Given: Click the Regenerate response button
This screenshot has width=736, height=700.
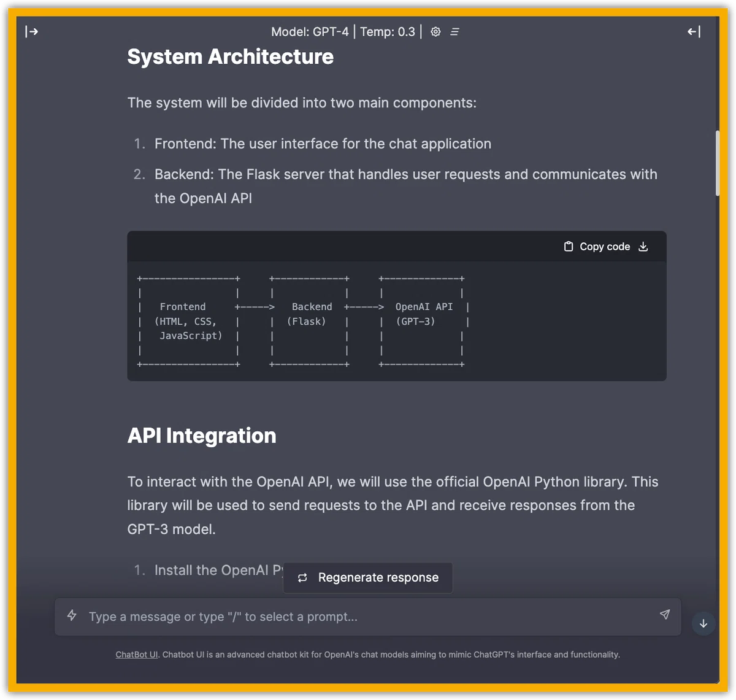Looking at the screenshot, I should (x=368, y=578).
